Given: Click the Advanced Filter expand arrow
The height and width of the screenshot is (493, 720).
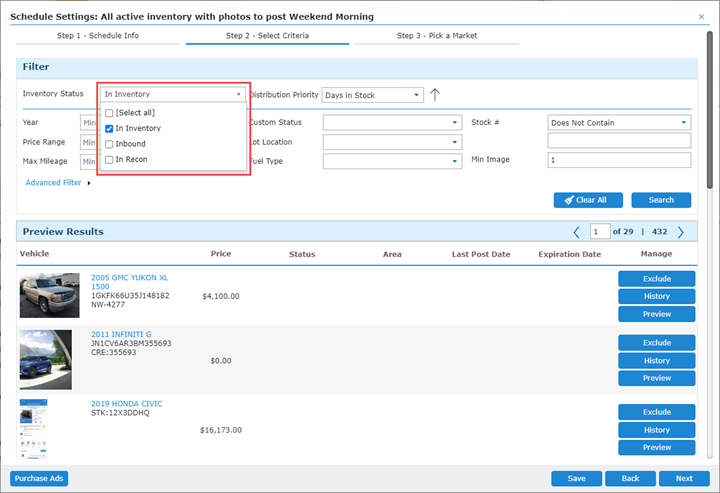Looking at the screenshot, I should [x=89, y=183].
